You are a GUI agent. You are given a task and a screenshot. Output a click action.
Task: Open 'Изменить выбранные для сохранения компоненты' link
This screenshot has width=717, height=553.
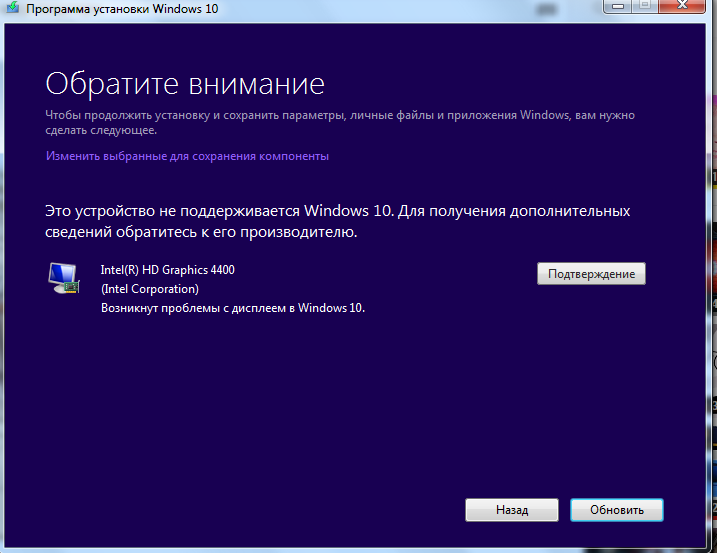(x=187, y=156)
